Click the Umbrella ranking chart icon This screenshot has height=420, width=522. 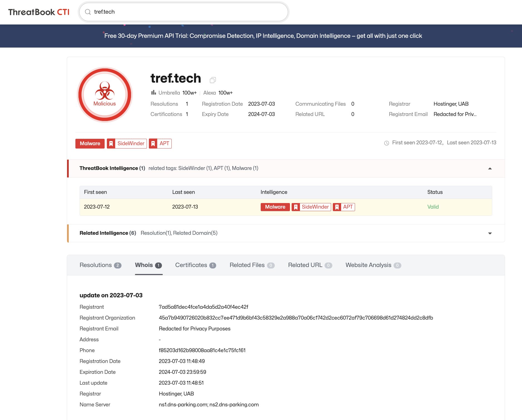pos(153,92)
